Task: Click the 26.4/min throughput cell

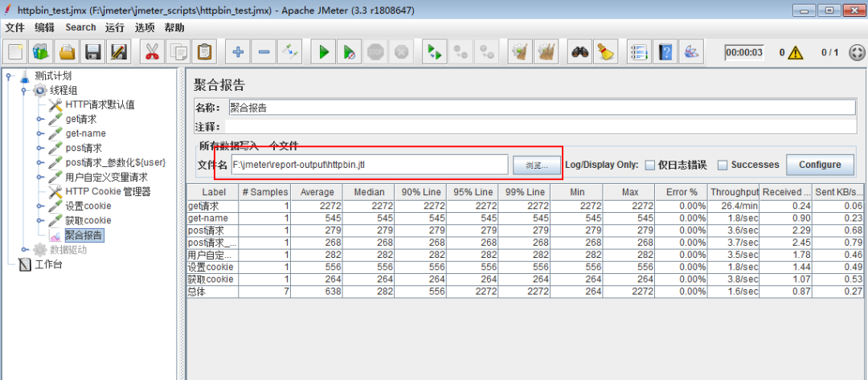Action: point(734,206)
